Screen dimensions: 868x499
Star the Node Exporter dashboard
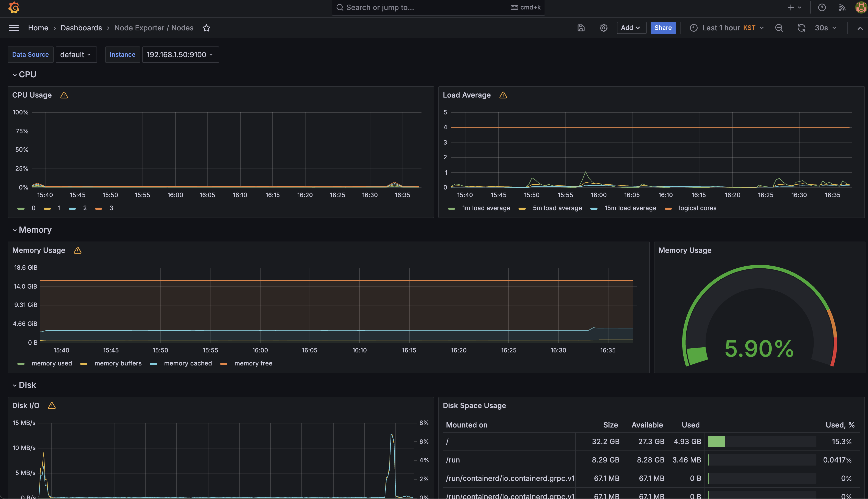coord(206,28)
